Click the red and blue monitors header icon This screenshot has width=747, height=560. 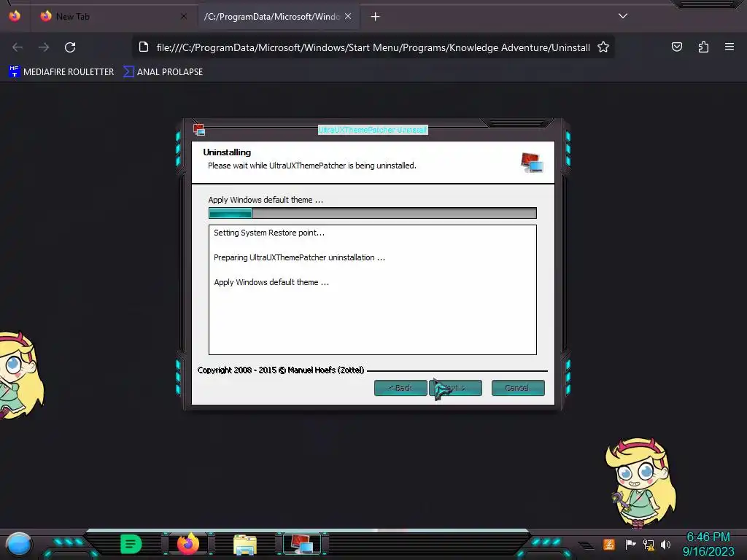(x=532, y=163)
